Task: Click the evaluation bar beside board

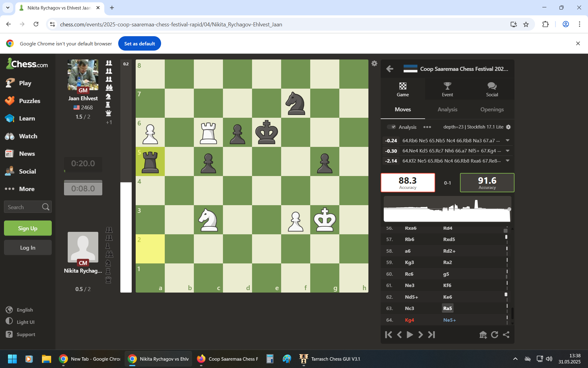Action: pos(126,176)
